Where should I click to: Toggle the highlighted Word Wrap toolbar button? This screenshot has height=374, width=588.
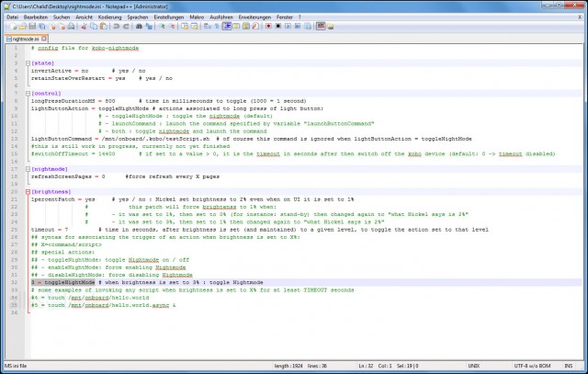pyautogui.click(x=227, y=27)
